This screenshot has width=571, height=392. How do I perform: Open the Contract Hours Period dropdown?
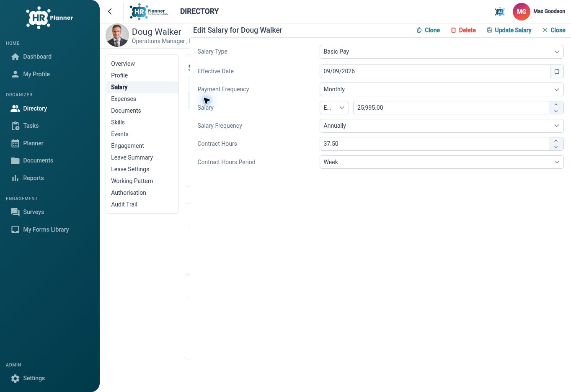(442, 162)
